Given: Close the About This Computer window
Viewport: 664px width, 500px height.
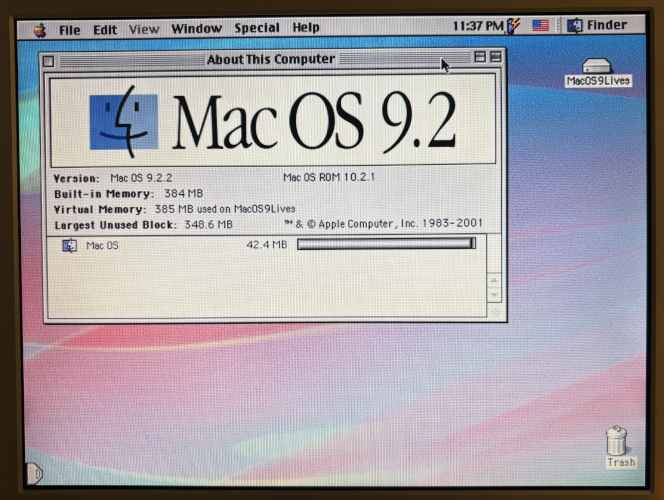Looking at the screenshot, I should coord(49,61).
